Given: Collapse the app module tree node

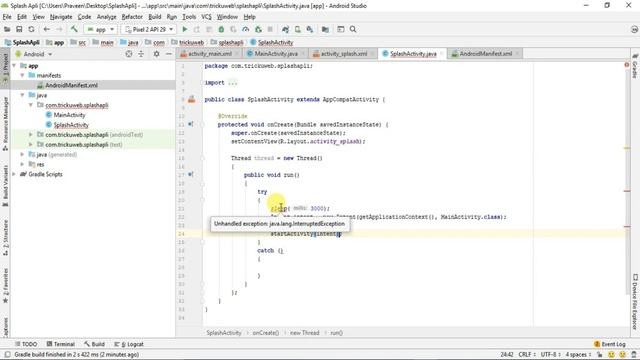Looking at the screenshot, I should (x=14, y=66).
